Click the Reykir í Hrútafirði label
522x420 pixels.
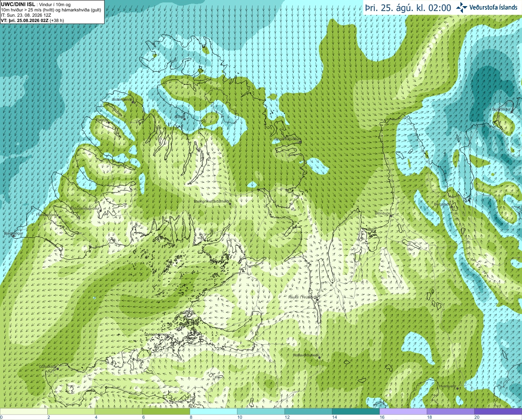coord(303,297)
